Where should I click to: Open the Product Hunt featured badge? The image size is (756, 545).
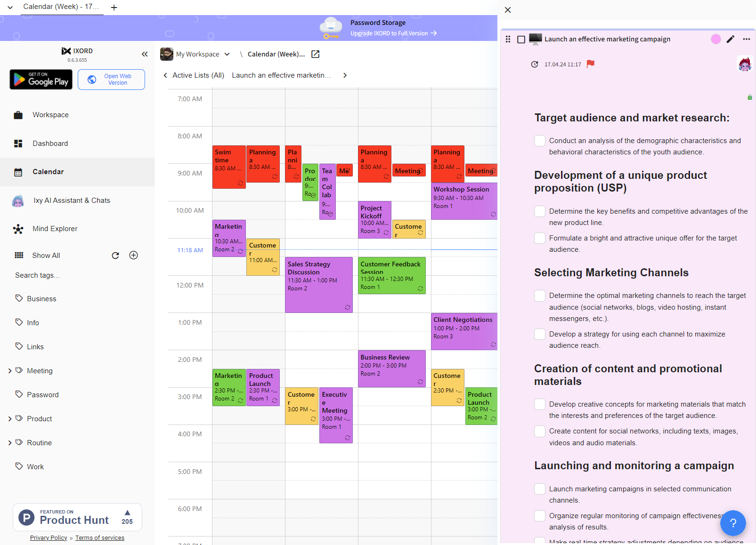point(77,517)
